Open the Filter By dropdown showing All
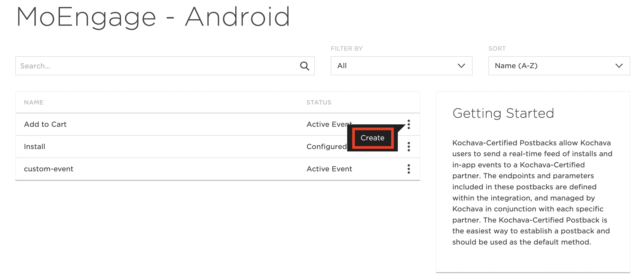This screenshot has height=279, width=644. 401,66
